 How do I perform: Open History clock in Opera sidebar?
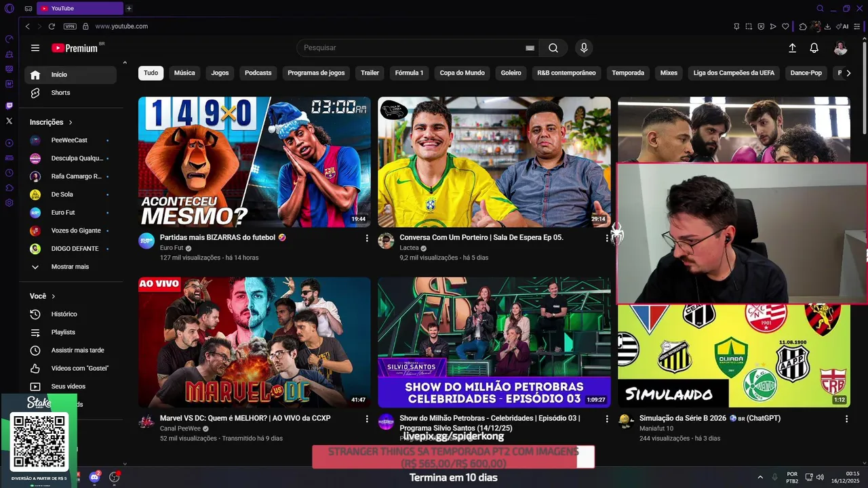[x=9, y=173]
